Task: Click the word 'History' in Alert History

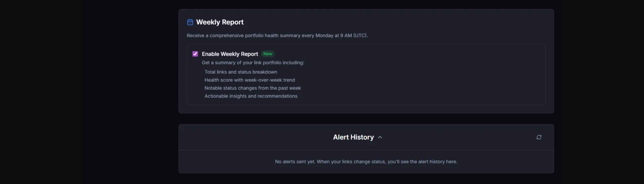Action: (x=362, y=137)
